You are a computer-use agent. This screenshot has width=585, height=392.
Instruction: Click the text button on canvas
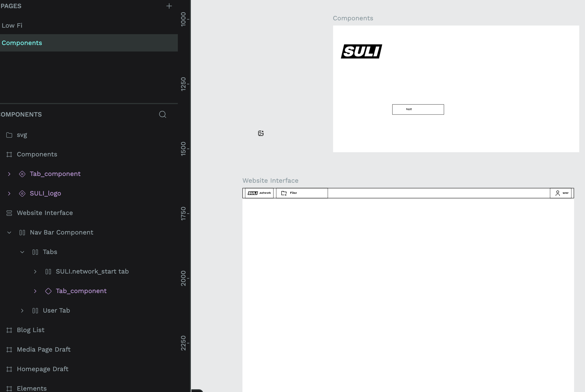418,109
